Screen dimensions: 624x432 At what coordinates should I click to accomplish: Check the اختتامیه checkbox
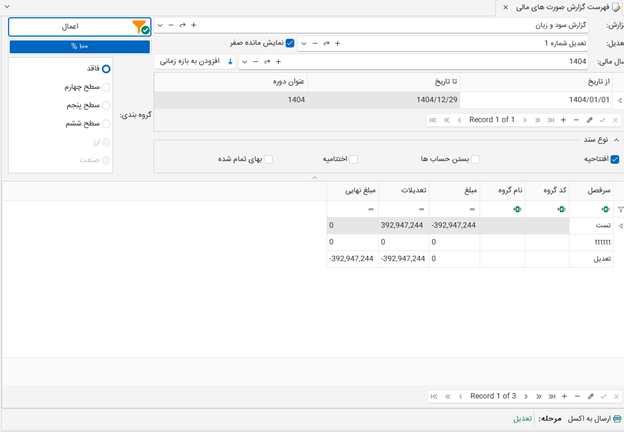click(x=353, y=160)
